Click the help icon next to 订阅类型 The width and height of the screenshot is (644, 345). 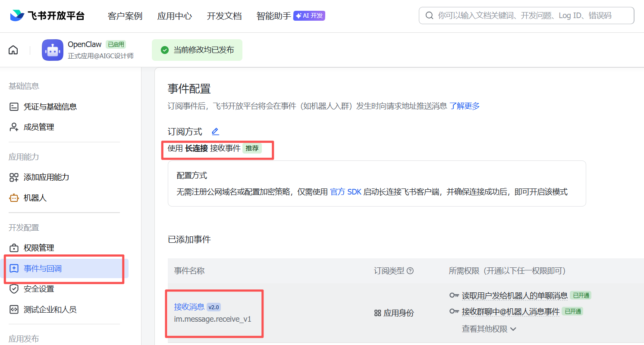click(x=410, y=271)
